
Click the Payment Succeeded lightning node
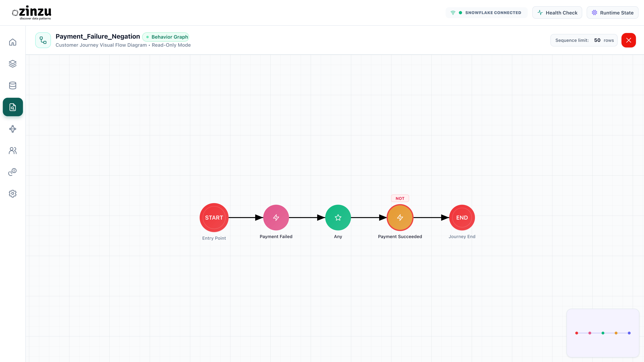[400, 218]
